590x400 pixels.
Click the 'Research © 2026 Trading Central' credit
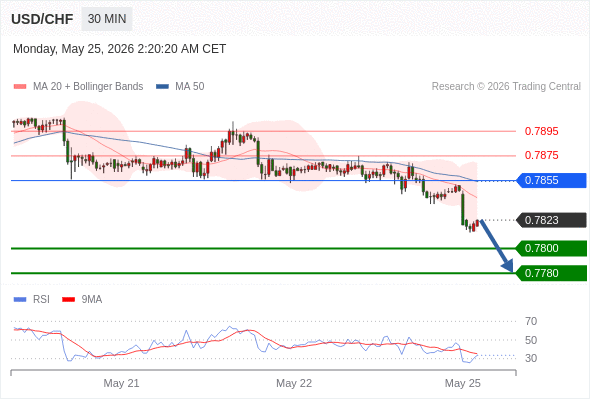pyautogui.click(x=506, y=87)
